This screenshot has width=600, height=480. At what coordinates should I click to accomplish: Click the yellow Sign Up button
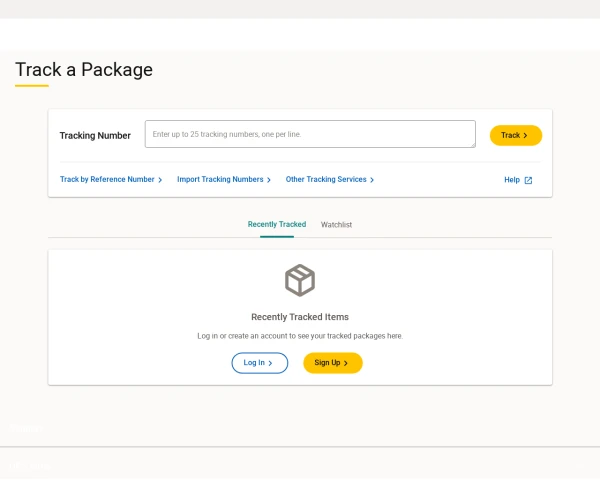(333, 362)
